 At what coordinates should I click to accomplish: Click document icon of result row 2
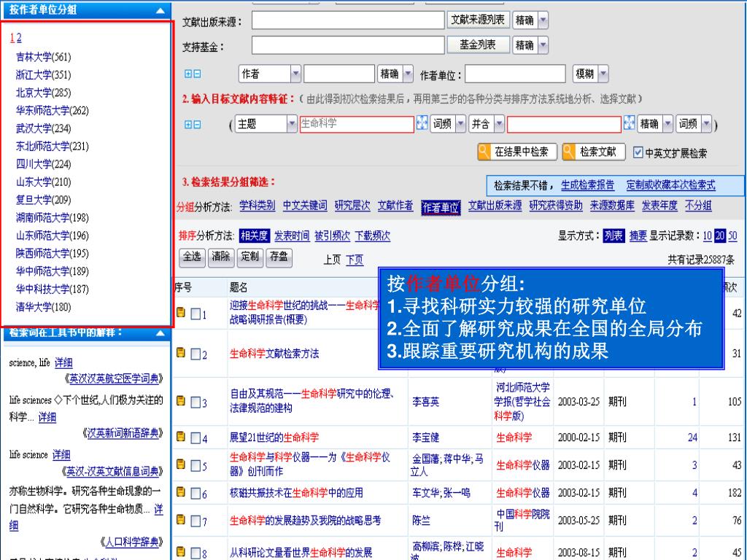click(181, 352)
